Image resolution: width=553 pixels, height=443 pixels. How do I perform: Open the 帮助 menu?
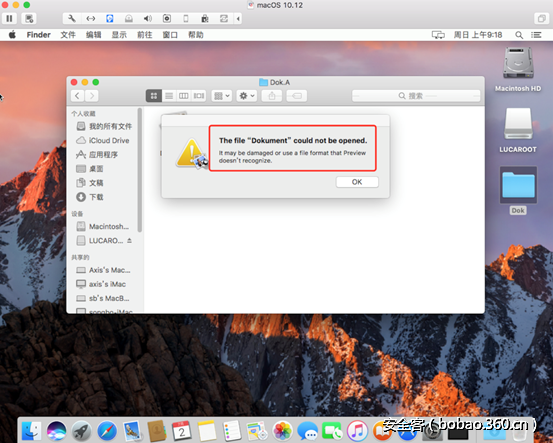[196, 35]
